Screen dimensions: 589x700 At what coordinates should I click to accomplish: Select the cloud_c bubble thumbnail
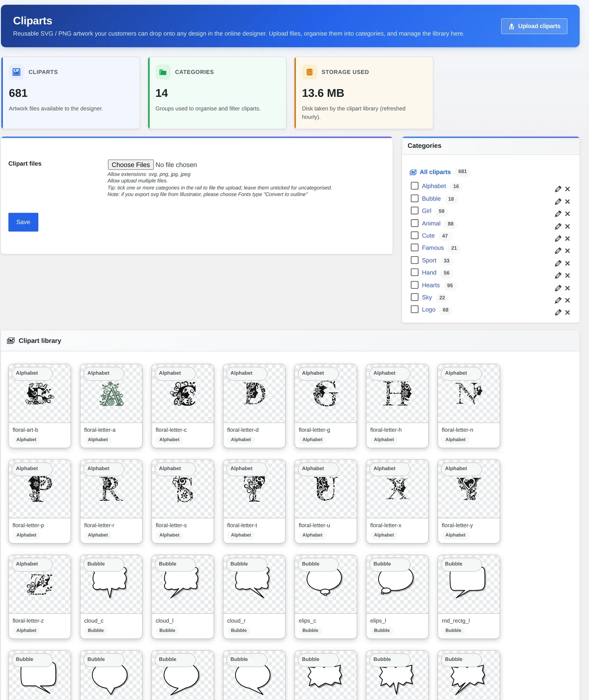point(111,584)
